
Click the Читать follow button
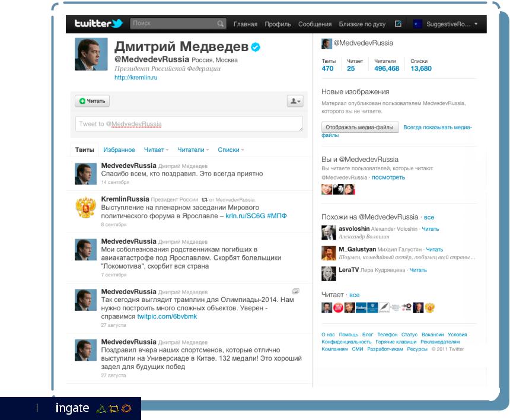(x=92, y=101)
